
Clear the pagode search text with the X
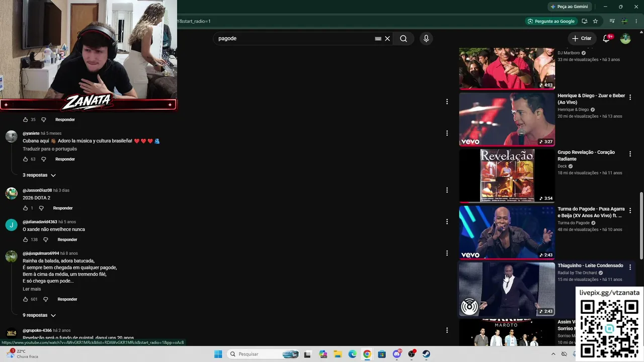click(x=387, y=39)
